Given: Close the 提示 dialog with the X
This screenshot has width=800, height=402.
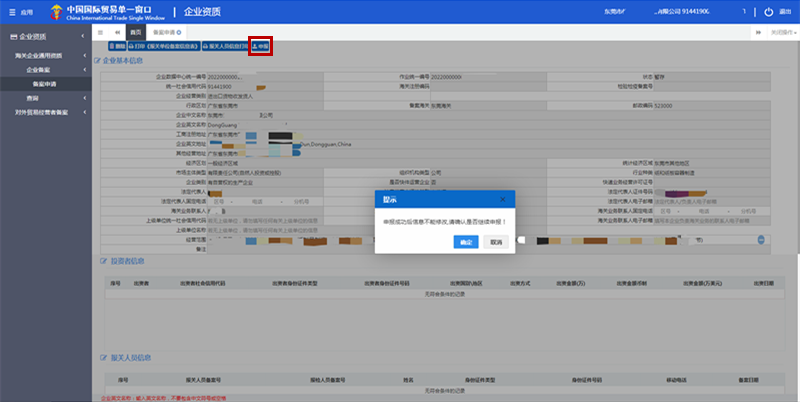Looking at the screenshot, I should tap(503, 199).
